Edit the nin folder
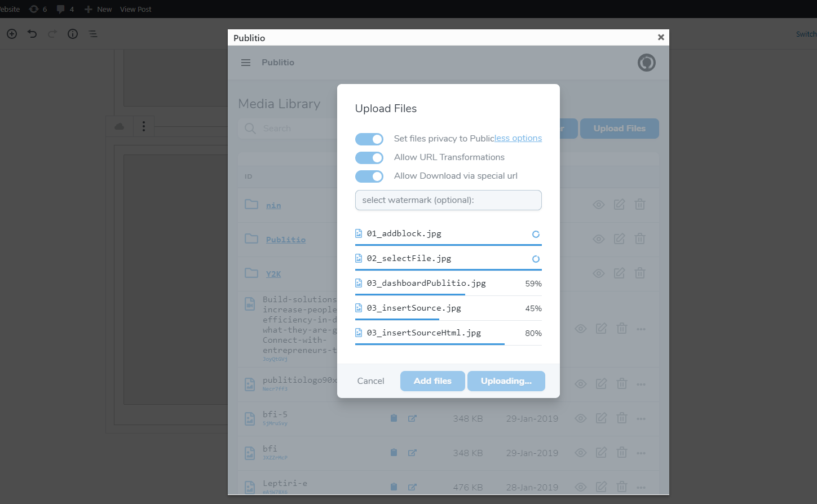Image resolution: width=817 pixels, height=504 pixels. [619, 205]
